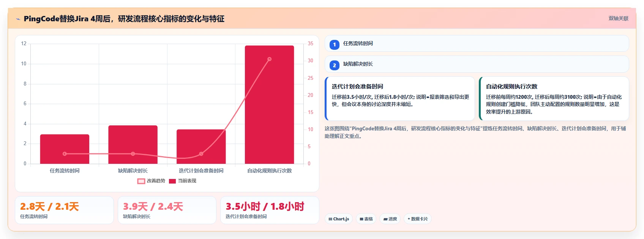Click the 表格 tag
This screenshot has height=239, width=644.
coord(366,219)
